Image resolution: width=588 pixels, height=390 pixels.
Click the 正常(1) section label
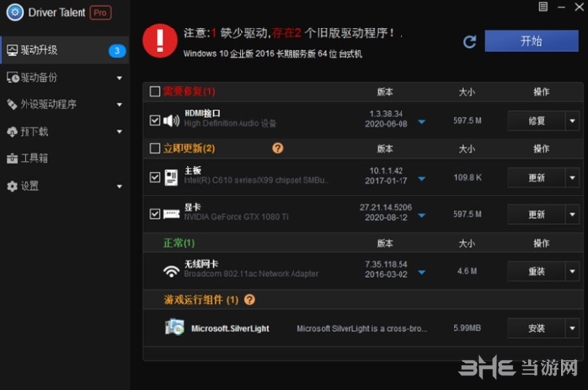(x=179, y=243)
